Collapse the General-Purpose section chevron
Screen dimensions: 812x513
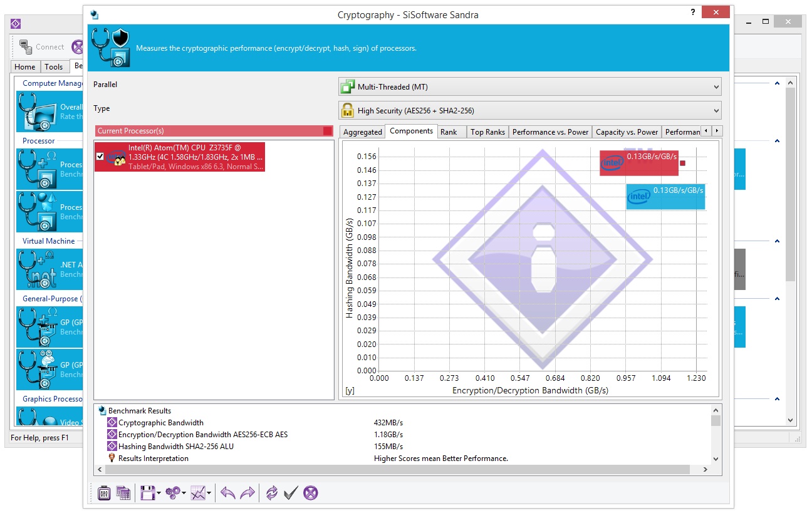point(777,299)
